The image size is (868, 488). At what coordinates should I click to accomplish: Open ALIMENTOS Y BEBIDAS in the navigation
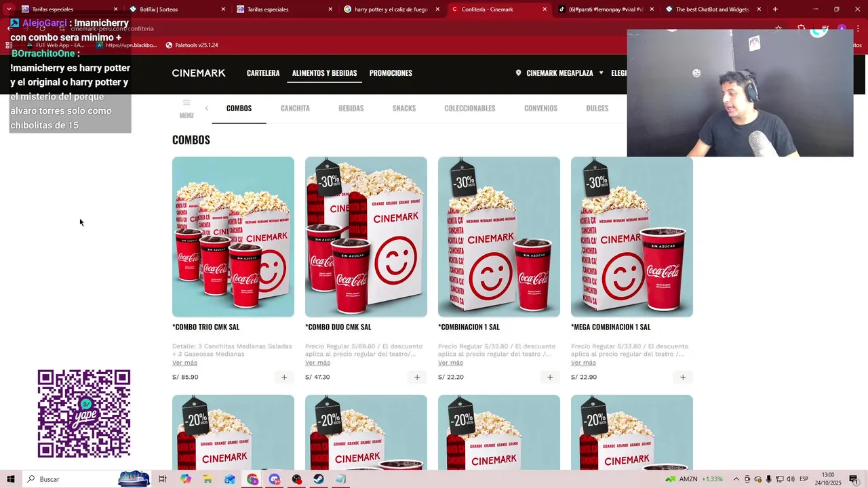click(x=324, y=73)
